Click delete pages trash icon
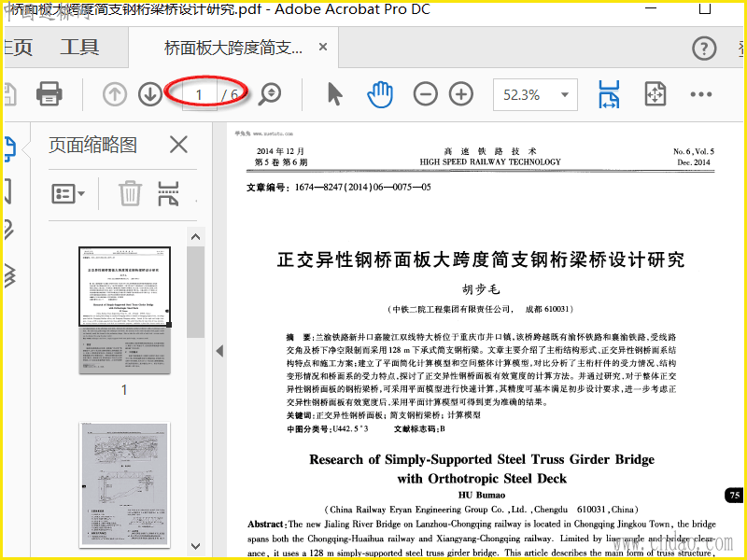This screenshot has height=560, width=747. [130, 193]
